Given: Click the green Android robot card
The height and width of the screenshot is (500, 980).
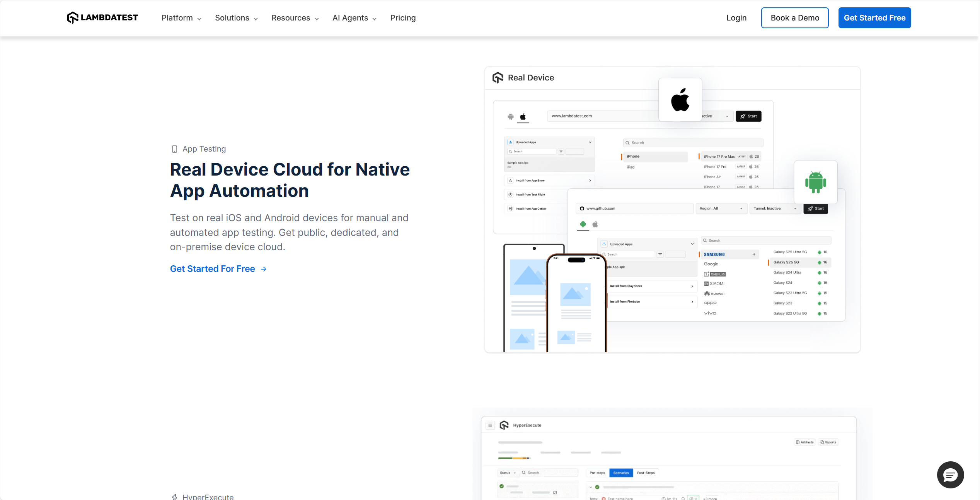Looking at the screenshot, I should pos(815,182).
